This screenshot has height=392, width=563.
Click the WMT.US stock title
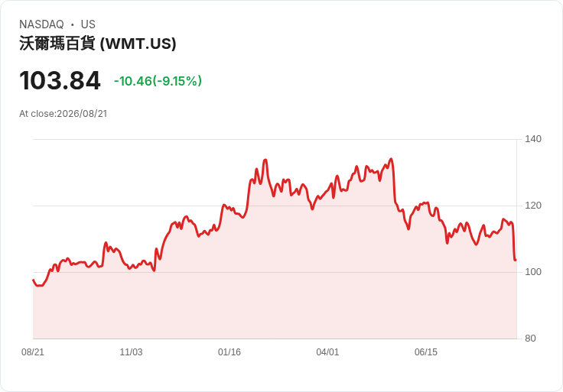tap(98, 44)
